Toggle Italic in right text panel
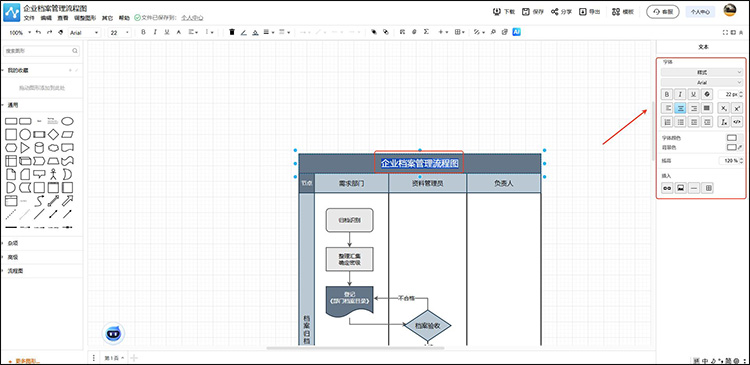 pyautogui.click(x=680, y=94)
